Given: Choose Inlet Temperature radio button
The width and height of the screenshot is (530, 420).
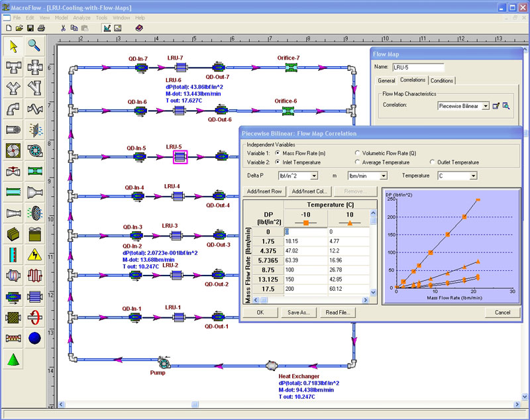Looking at the screenshot, I should [x=278, y=162].
